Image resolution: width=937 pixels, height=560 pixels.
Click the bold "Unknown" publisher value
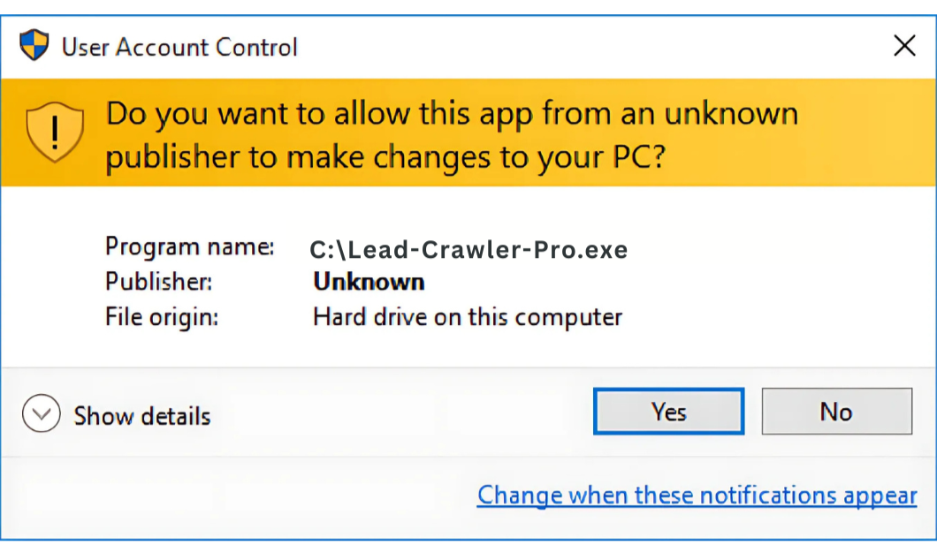369,282
